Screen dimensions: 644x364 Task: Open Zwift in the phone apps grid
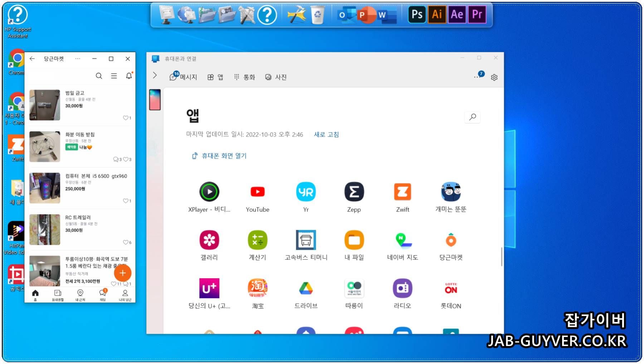tap(402, 192)
